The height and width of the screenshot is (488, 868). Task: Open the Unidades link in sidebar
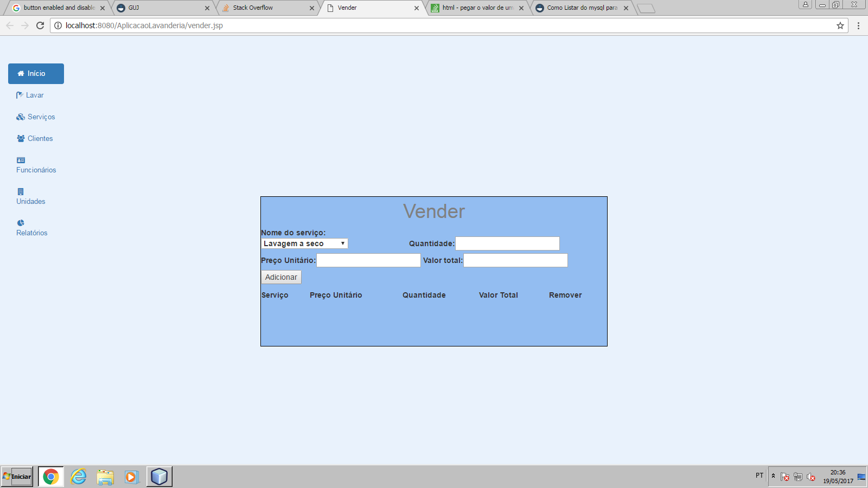pos(31,202)
